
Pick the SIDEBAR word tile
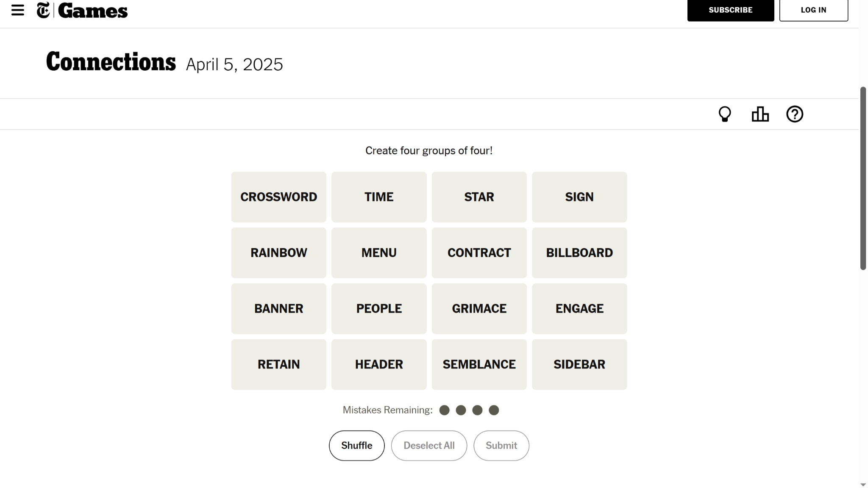[x=579, y=365]
